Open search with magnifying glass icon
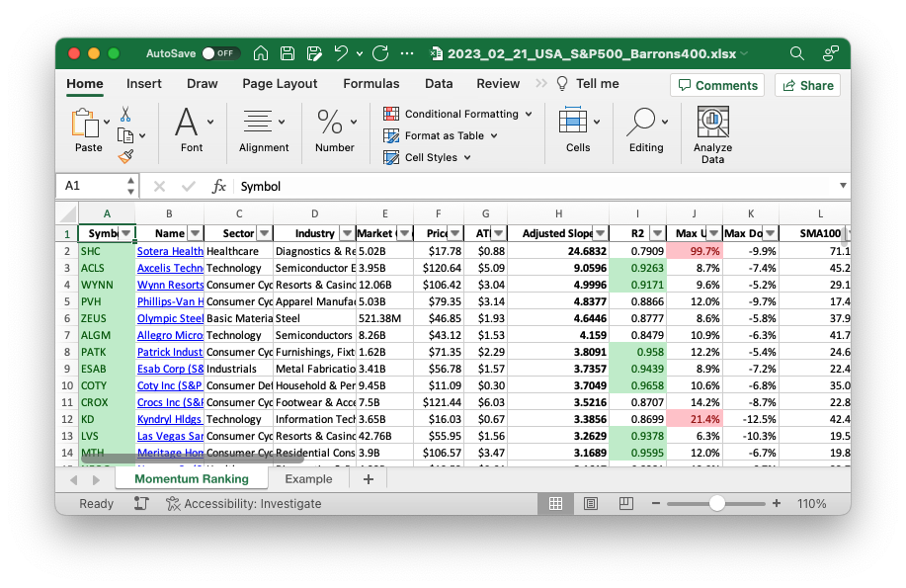Image resolution: width=906 pixels, height=588 pixels. point(796,53)
